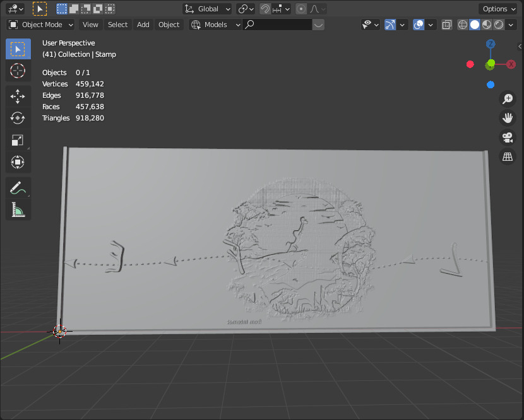Open object visibility and selectability dropdown
This screenshot has height=420, width=524.
pos(371,25)
